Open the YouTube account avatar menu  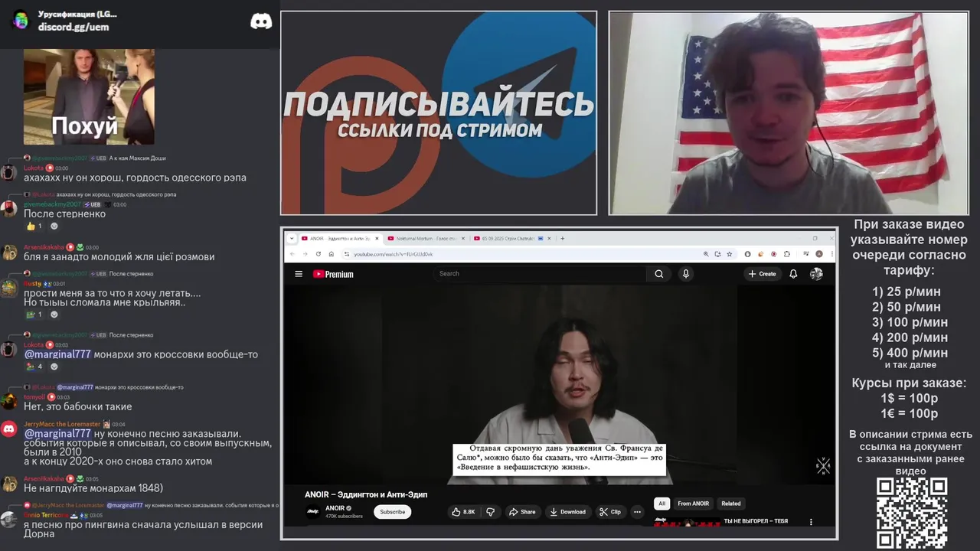coord(816,274)
